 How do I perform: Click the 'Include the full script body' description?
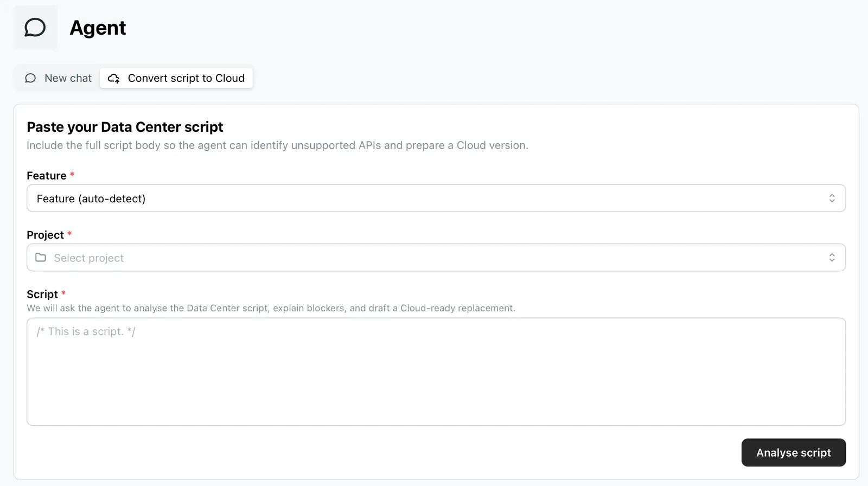coord(277,145)
